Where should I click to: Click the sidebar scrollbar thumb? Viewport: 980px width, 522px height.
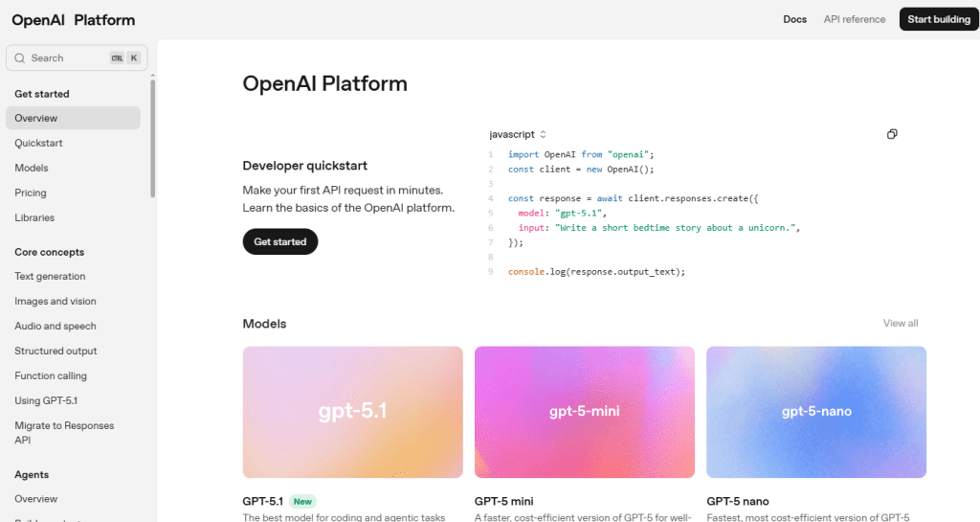152,138
